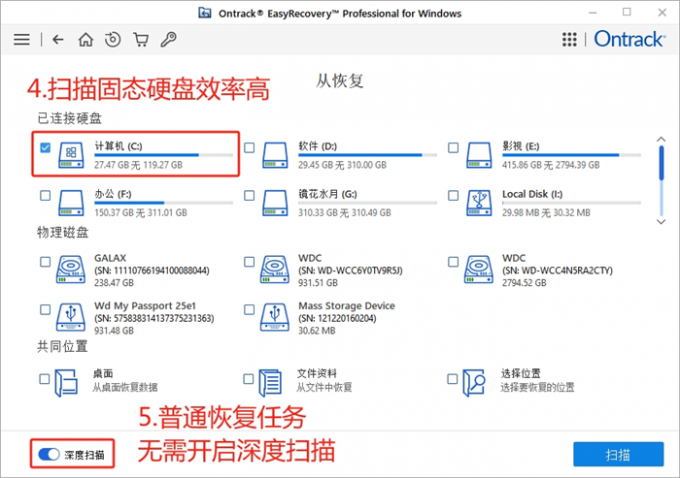Go to the home screen icon
This screenshot has height=478, width=680.
[x=86, y=40]
